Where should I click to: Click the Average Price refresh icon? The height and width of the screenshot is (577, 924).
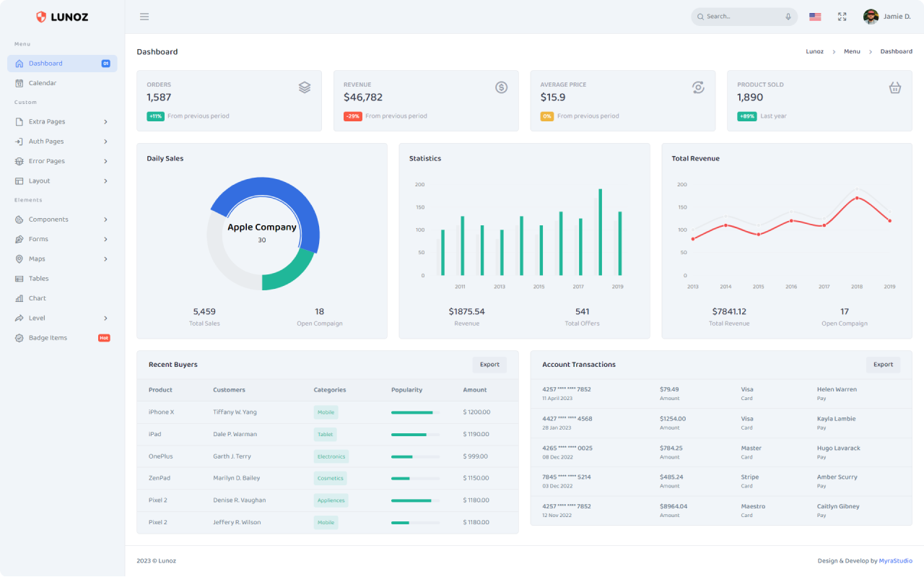point(698,87)
